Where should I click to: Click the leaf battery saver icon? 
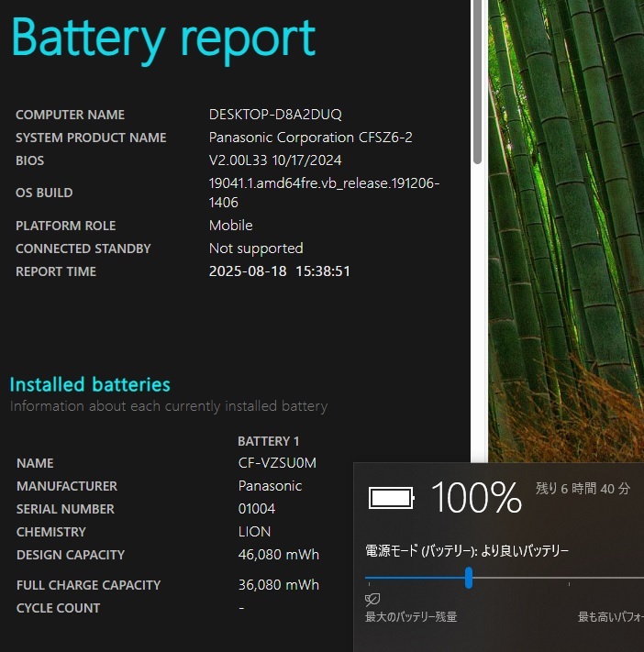click(x=372, y=599)
